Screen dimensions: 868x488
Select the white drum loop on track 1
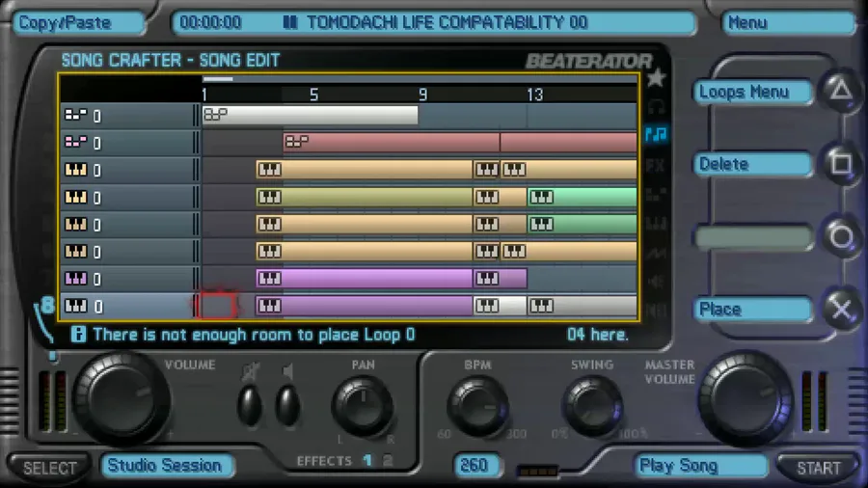[310, 115]
